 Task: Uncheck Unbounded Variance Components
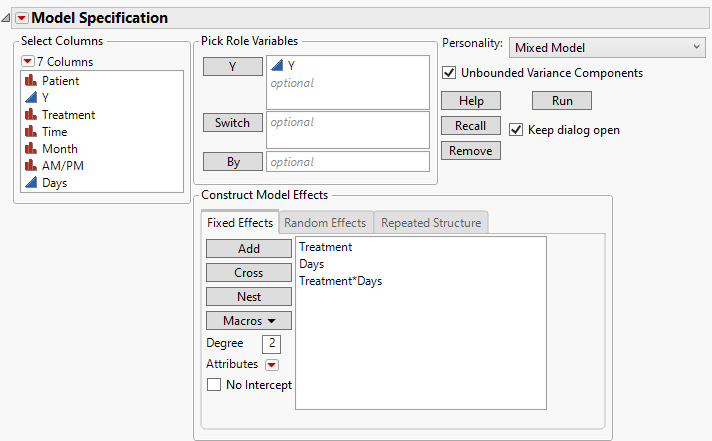[449, 73]
